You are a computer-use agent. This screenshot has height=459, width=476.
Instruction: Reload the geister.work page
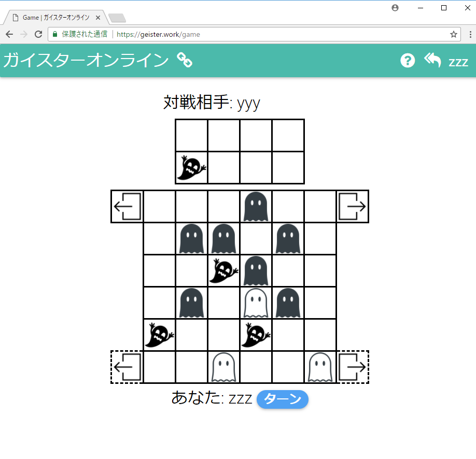38,34
